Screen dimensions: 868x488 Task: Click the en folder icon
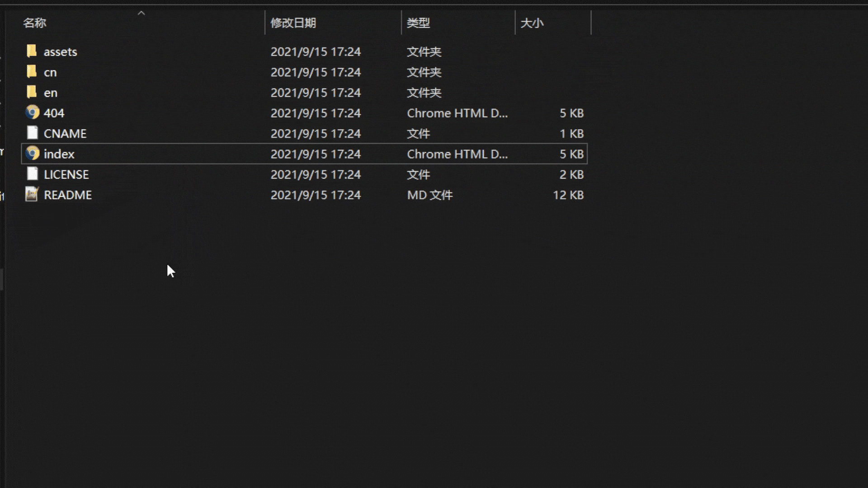tap(32, 92)
